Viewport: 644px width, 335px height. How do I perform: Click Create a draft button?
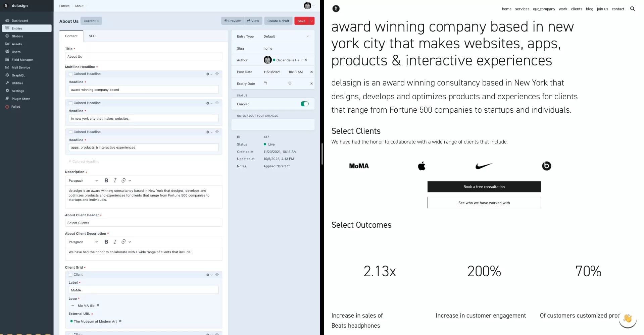[278, 21]
